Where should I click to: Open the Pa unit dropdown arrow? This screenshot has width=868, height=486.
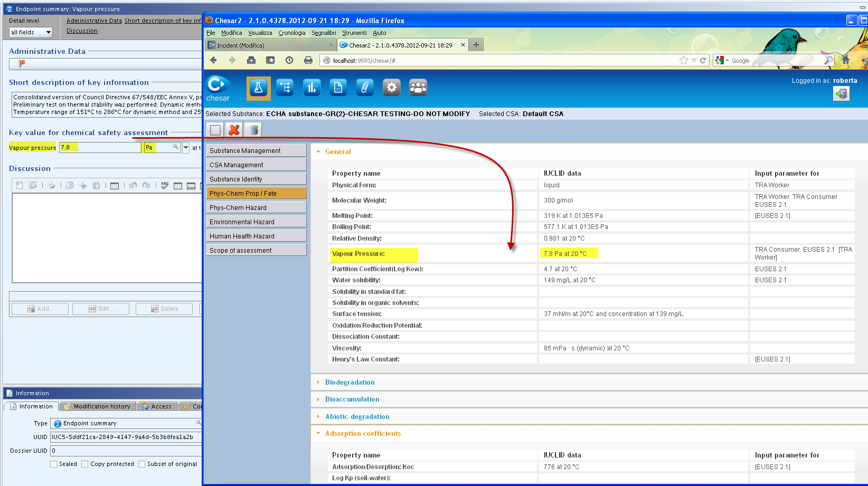[186, 148]
